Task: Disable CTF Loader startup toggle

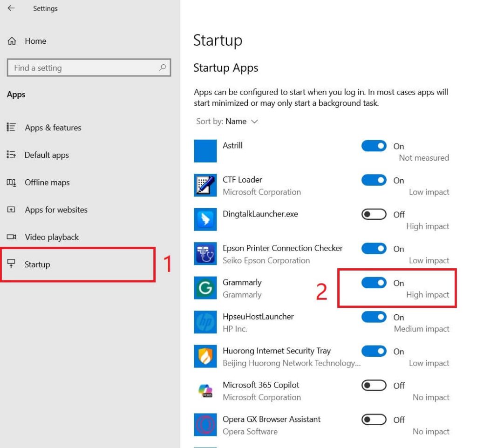Action: click(x=374, y=180)
